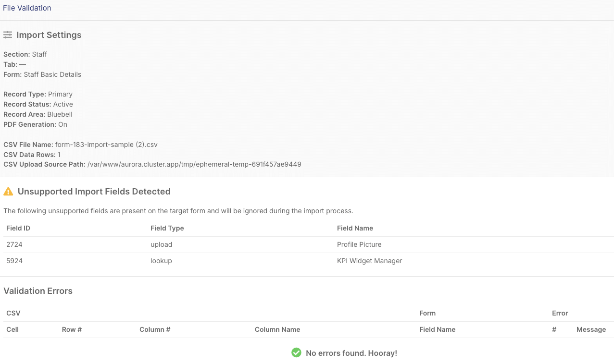
Task: Click the green checkmark success icon
Action: click(x=296, y=353)
